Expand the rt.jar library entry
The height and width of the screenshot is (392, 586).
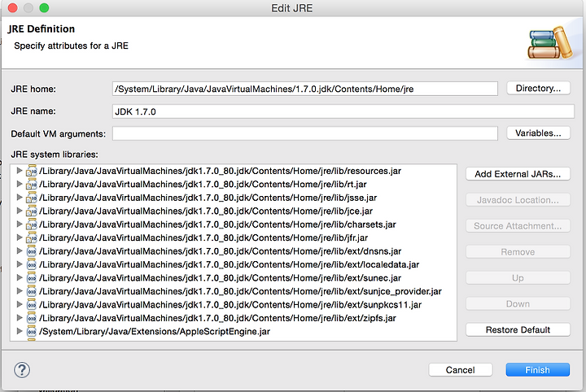coord(20,184)
